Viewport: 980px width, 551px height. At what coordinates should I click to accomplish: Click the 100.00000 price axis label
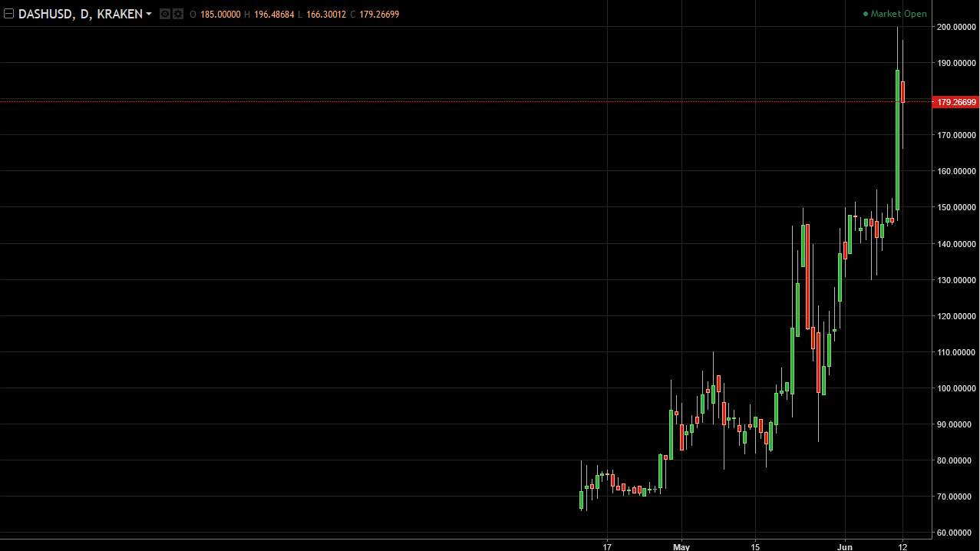(x=956, y=388)
